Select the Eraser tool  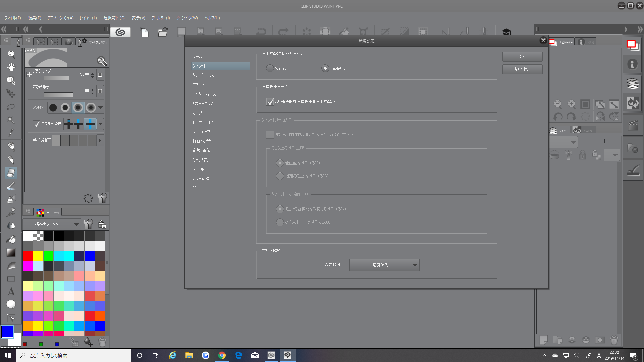pos(11,173)
